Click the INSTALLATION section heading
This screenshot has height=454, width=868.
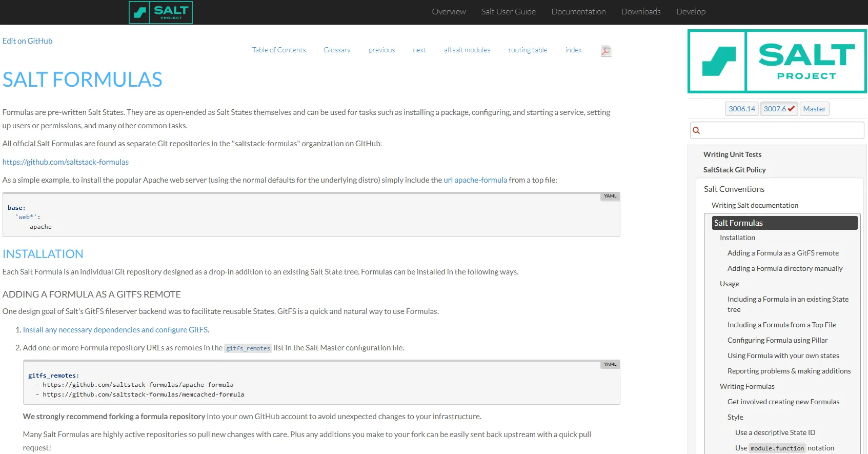pos(43,254)
